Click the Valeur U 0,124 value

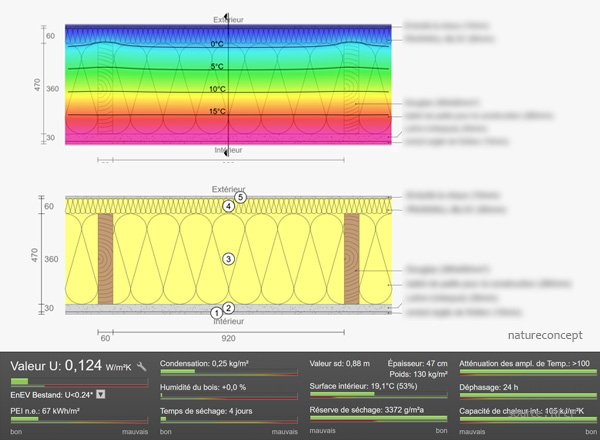click(x=70, y=366)
